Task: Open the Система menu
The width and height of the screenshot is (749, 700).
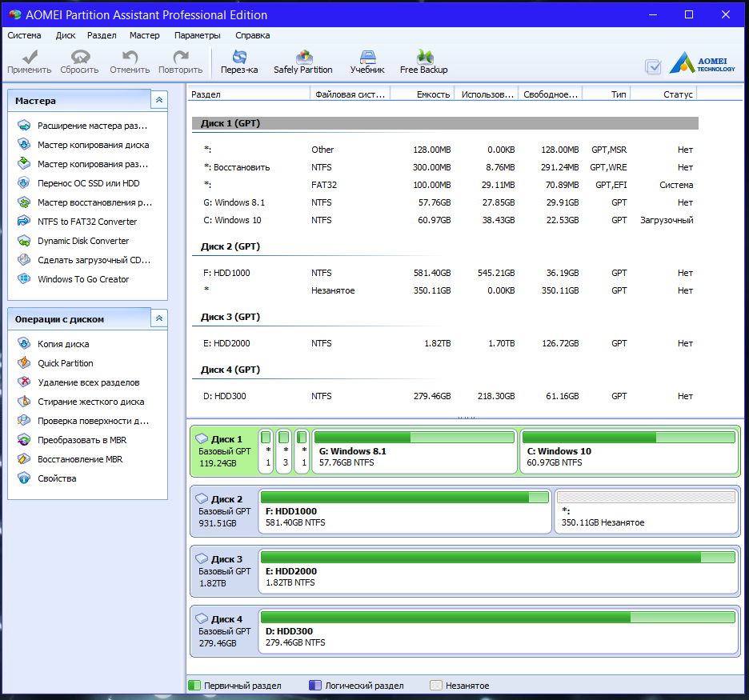Action: pos(24,35)
